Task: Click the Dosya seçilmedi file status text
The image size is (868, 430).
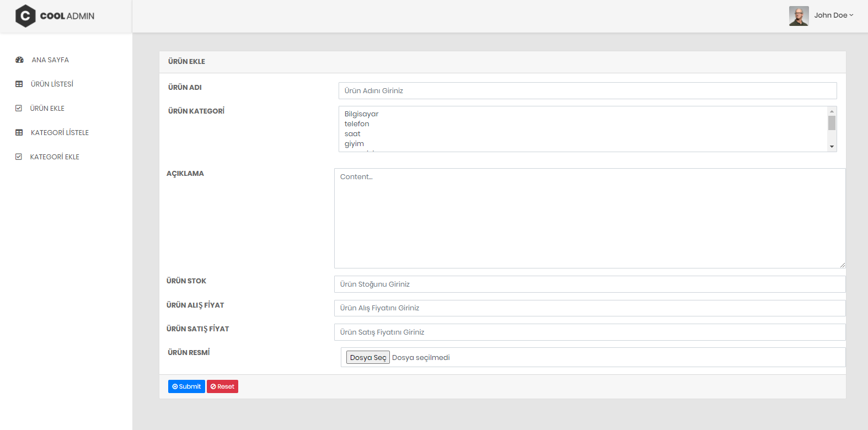Action: click(x=421, y=358)
